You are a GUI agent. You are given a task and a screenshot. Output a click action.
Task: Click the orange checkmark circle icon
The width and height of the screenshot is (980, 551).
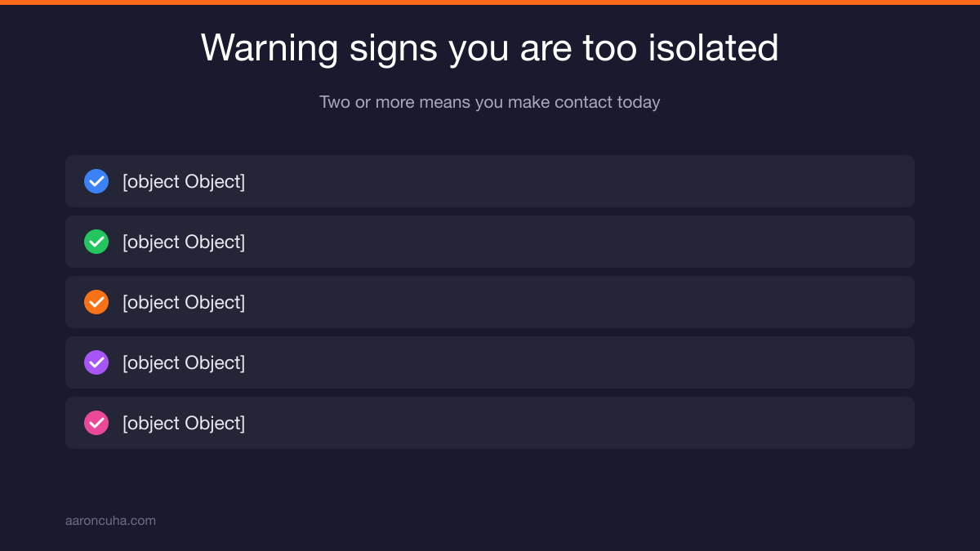(96, 302)
